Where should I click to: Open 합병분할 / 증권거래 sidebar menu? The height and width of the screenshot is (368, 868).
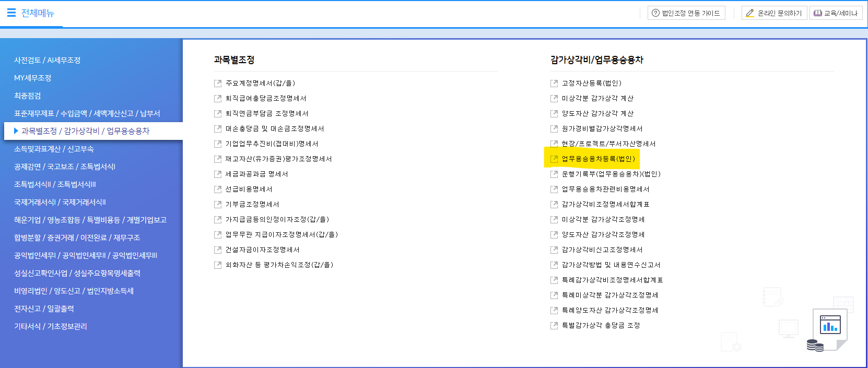click(x=77, y=238)
